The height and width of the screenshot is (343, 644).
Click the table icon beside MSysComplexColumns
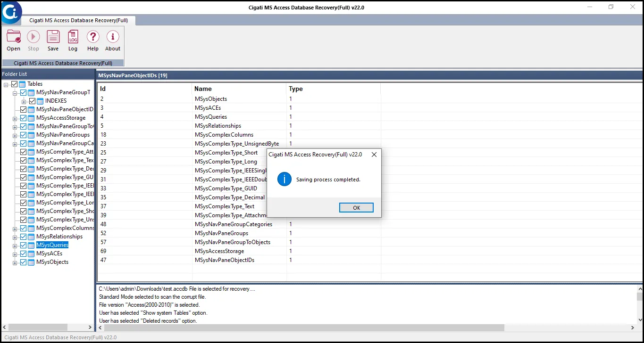click(31, 228)
